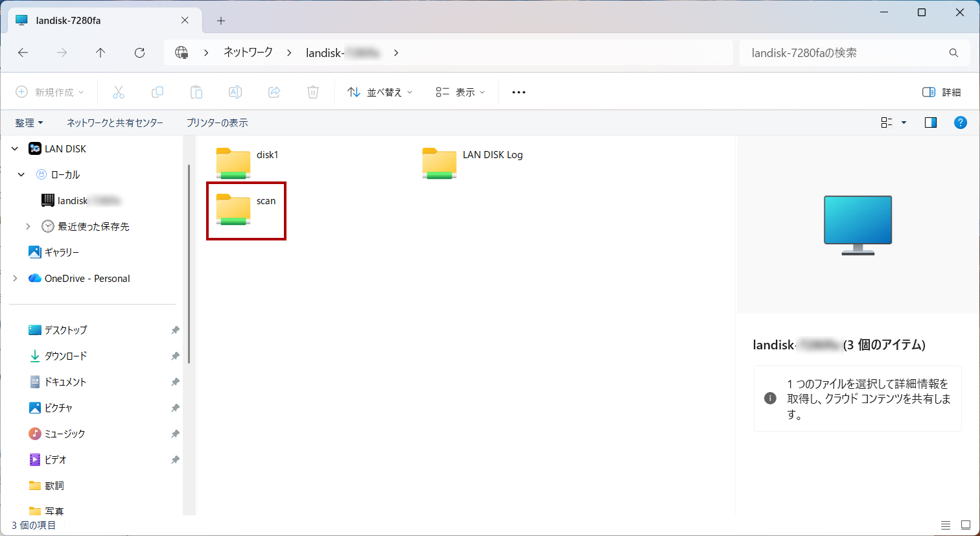Open the 並べ替え sort dropdown

[x=379, y=91]
